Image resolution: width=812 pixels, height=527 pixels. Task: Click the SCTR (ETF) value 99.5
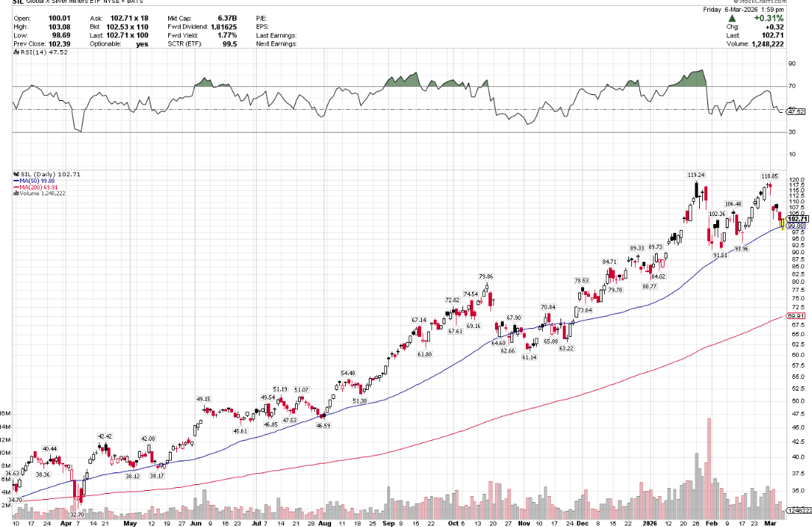pos(229,44)
